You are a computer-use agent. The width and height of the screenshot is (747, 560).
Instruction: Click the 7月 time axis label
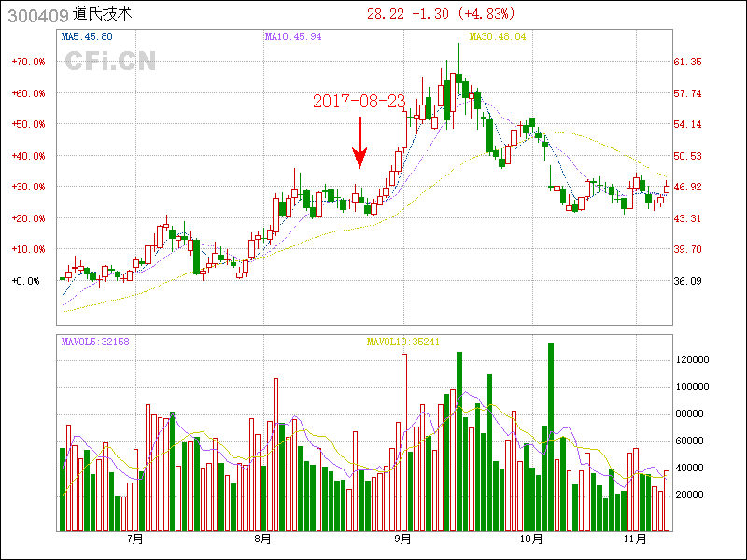pyautogui.click(x=135, y=539)
